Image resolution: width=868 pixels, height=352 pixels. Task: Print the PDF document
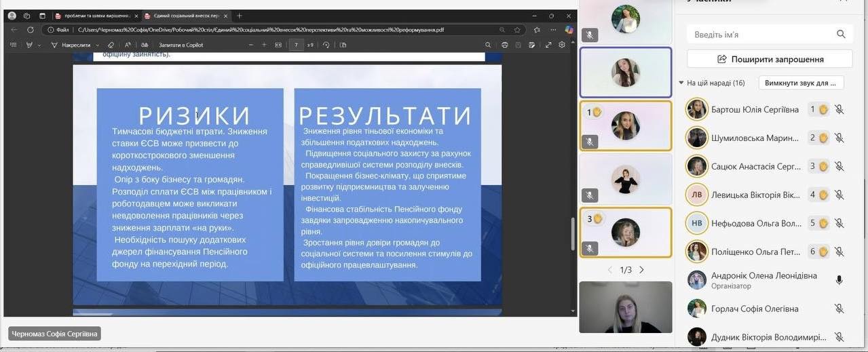(x=504, y=45)
